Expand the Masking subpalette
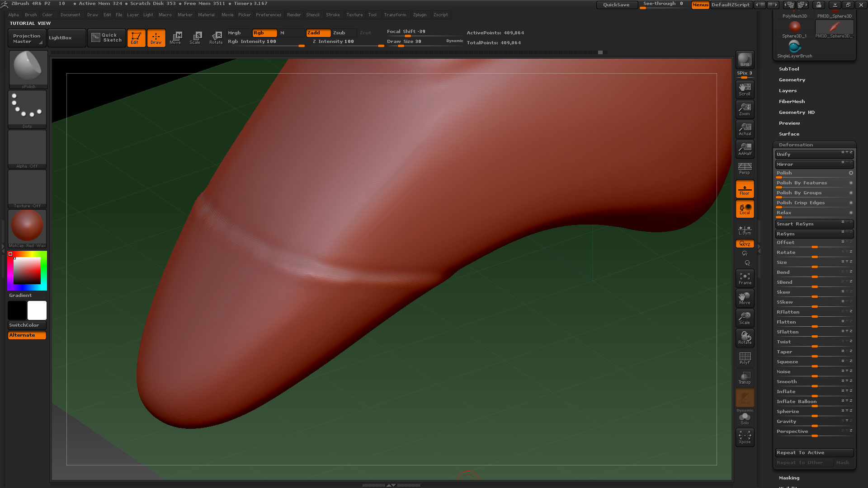 pos(789,478)
